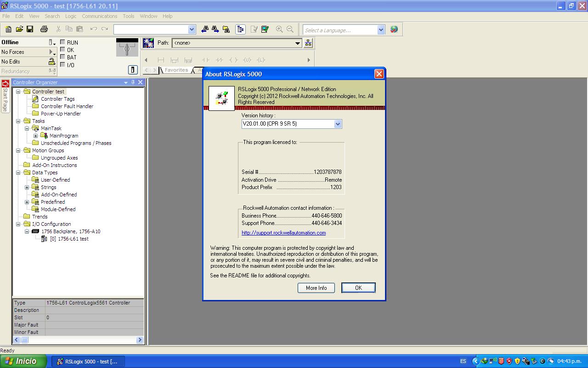588x368 pixels.
Task: Click the communications icon left of Path
Action: pos(148,43)
